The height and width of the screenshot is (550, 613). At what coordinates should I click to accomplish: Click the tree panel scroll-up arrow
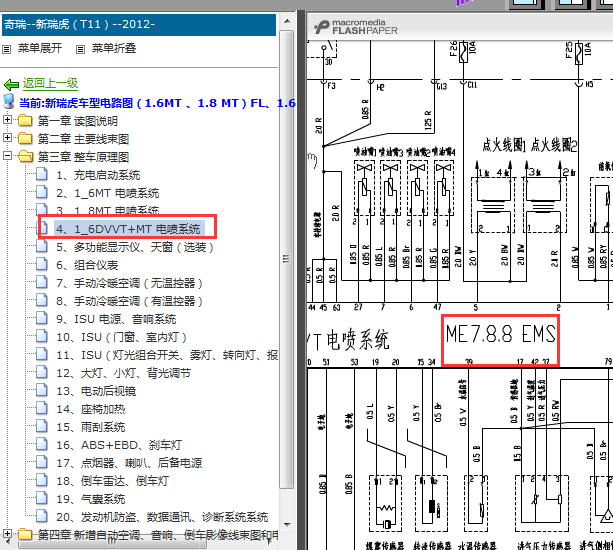click(x=287, y=21)
